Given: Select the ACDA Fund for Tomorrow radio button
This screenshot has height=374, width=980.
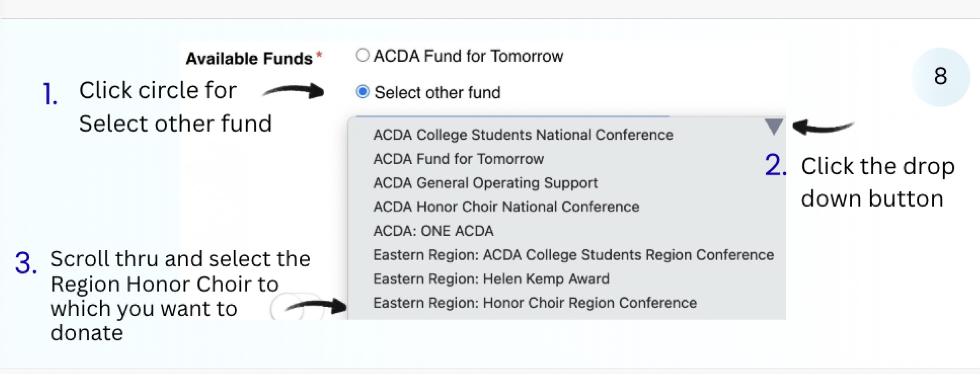Looking at the screenshot, I should pyautogui.click(x=363, y=55).
